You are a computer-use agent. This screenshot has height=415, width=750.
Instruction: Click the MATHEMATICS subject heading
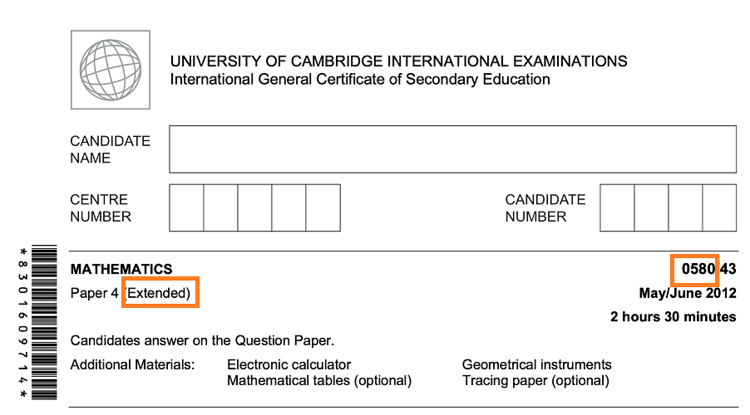point(121,269)
